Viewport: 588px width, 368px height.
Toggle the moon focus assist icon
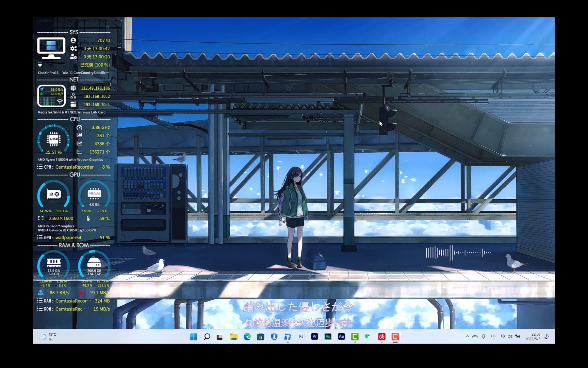pos(546,337)
